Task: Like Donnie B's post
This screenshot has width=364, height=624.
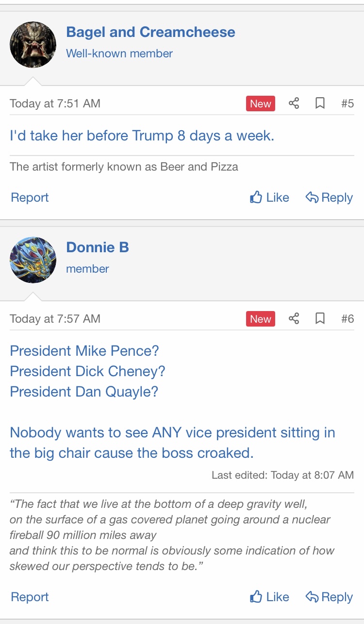Action: tap(269, 597)
